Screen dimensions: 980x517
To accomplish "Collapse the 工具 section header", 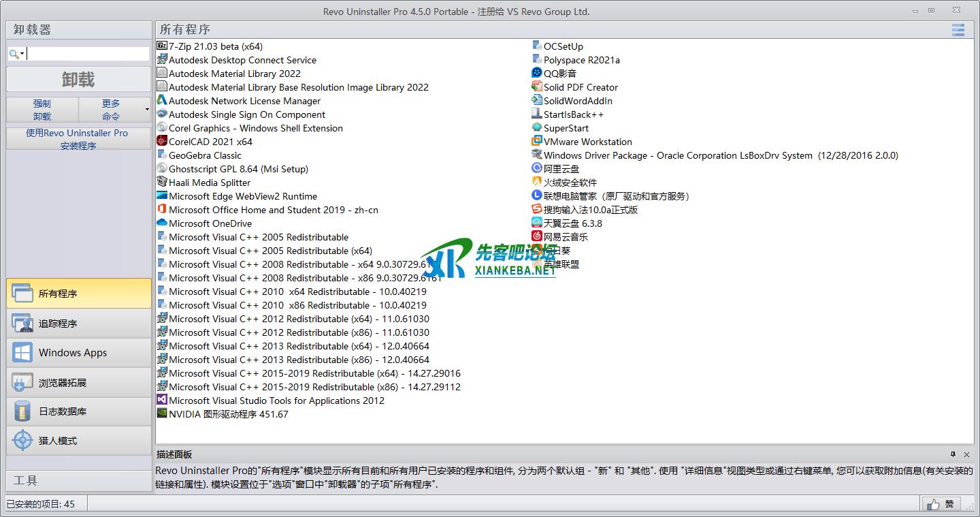I will coord(78,480).
